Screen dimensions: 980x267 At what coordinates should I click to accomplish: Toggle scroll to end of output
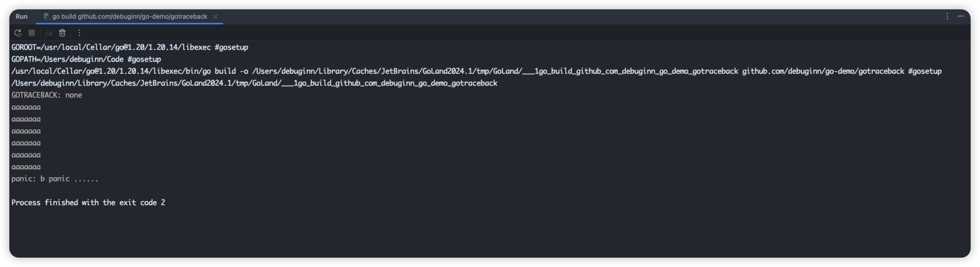pyautogui.click(x=48, y=33)
